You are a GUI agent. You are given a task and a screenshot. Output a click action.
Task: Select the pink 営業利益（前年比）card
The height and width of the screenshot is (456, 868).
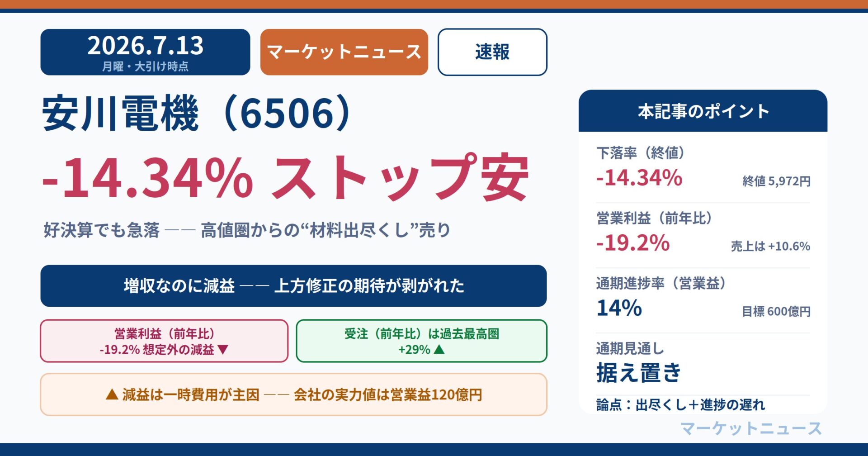coord(164,341)
